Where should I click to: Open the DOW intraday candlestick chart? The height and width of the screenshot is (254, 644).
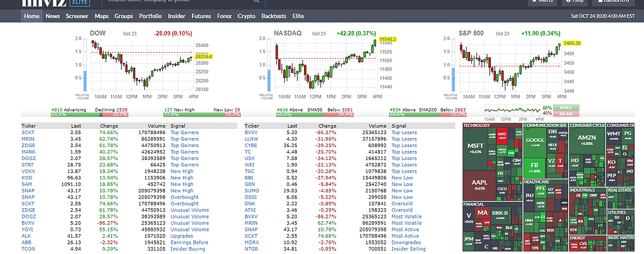(142, 65)
